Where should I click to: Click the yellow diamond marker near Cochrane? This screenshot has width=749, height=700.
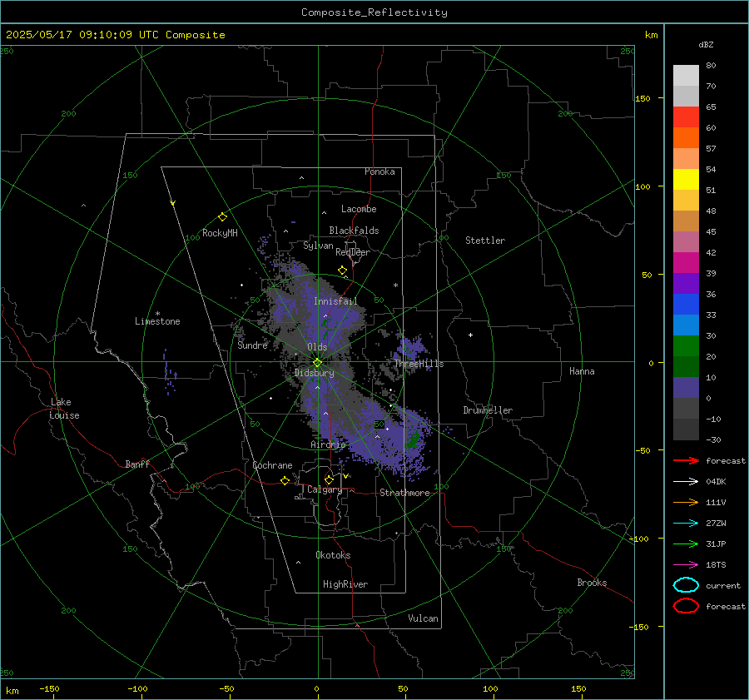coord(285,480)
